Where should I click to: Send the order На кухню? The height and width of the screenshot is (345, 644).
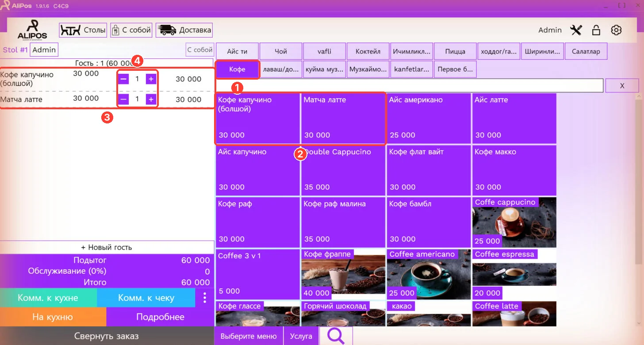click(53, 317)
